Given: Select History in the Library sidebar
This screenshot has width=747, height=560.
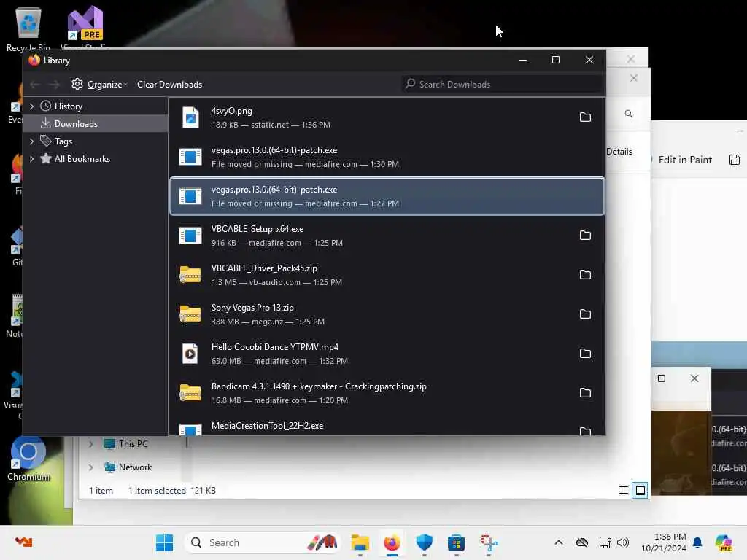Looking at the screenshot, I should click(68, 106).
